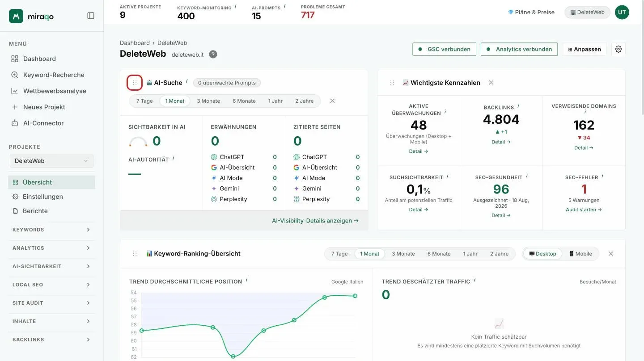Click the GSC verbunden button
The width and height of the screenshot is (644, 361).
444,49
